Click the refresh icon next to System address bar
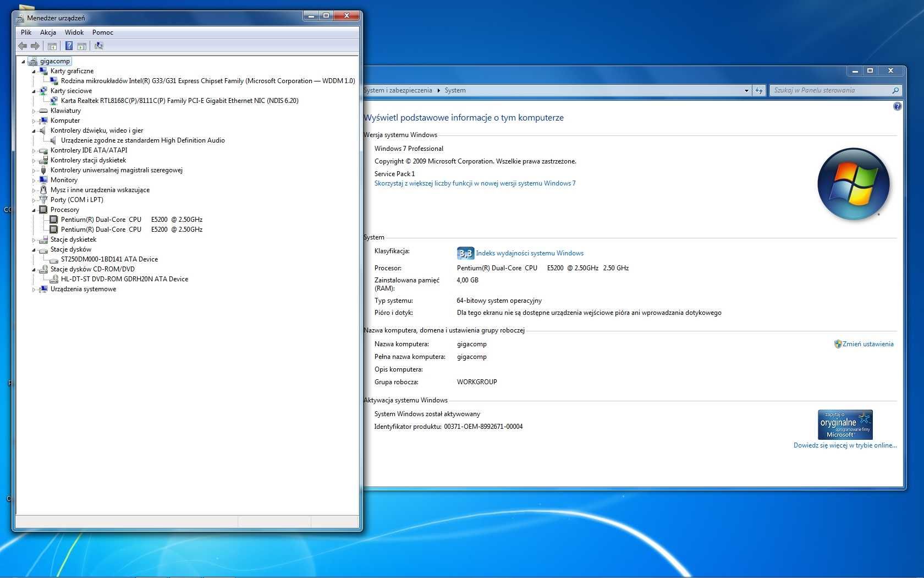924x578 pixels. click(x=759, y=90)
